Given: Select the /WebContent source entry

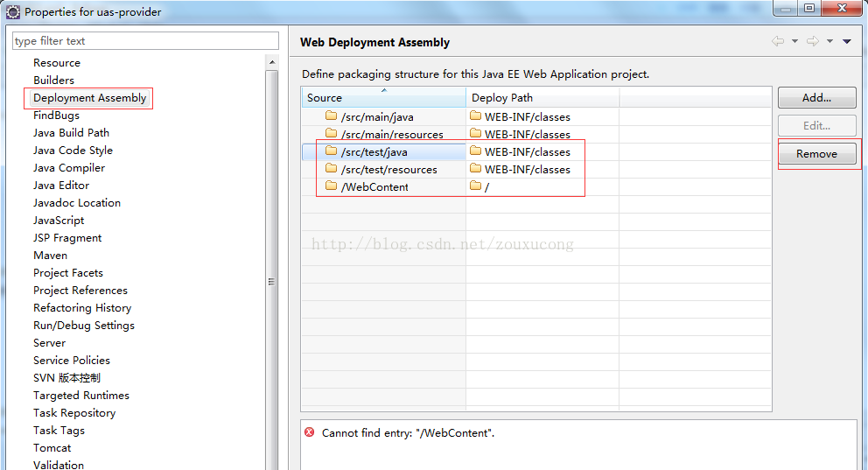Looking at the screenshot, I should point(374,187).
